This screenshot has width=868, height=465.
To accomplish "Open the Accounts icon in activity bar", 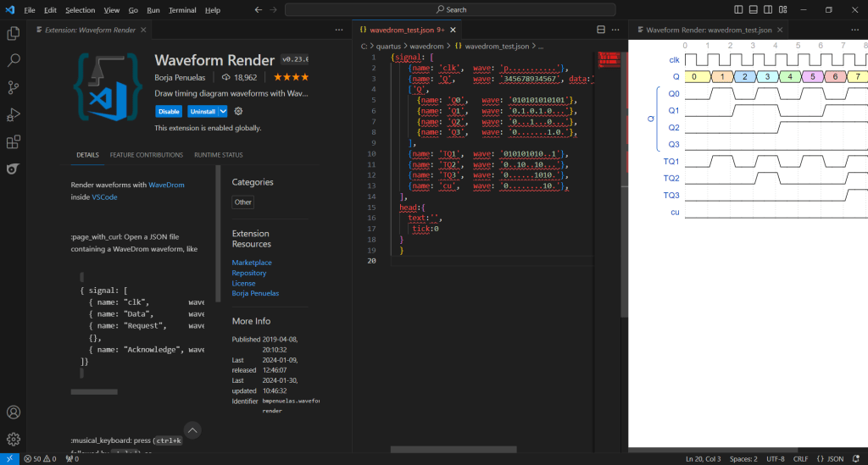I will tap(14, 412).
